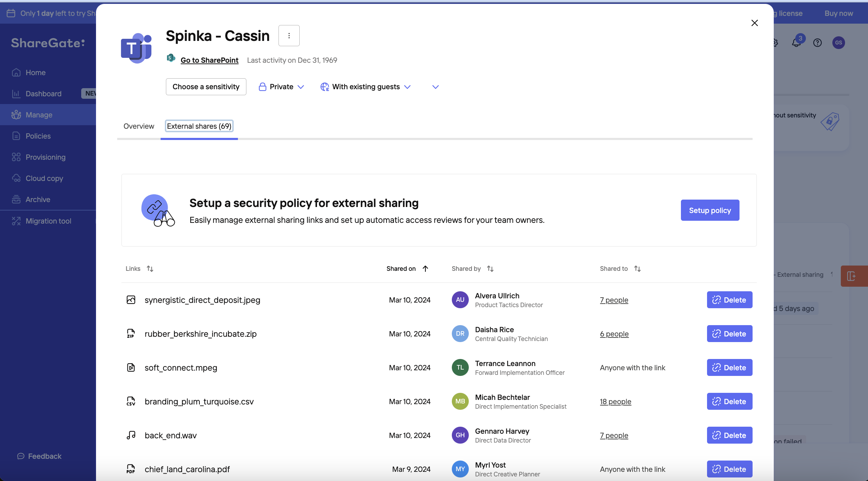Open the 7 people link for synergistic_direct_deposit.jpeg
868x481 pixels.
click(x=614, y=300)
